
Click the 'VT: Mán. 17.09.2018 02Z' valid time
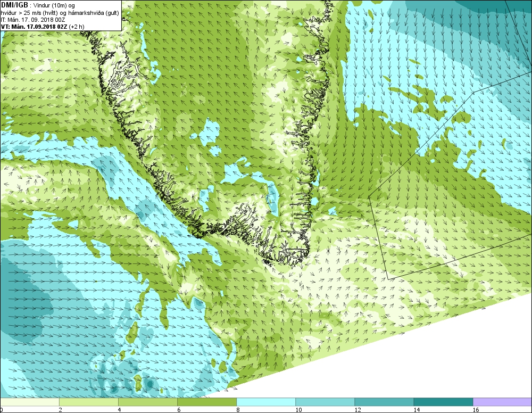(34, 27)
